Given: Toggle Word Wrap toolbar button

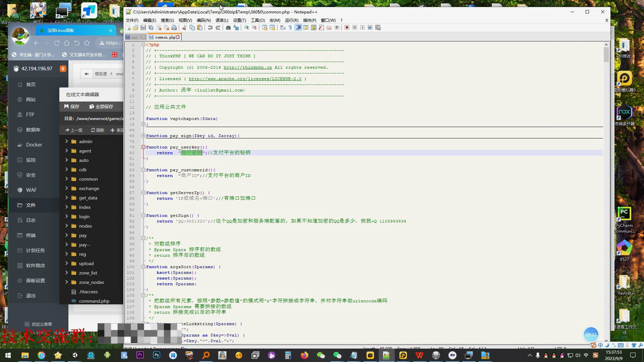Looking at the screenshot, I should pyautogui.click(x=282, y=27).
